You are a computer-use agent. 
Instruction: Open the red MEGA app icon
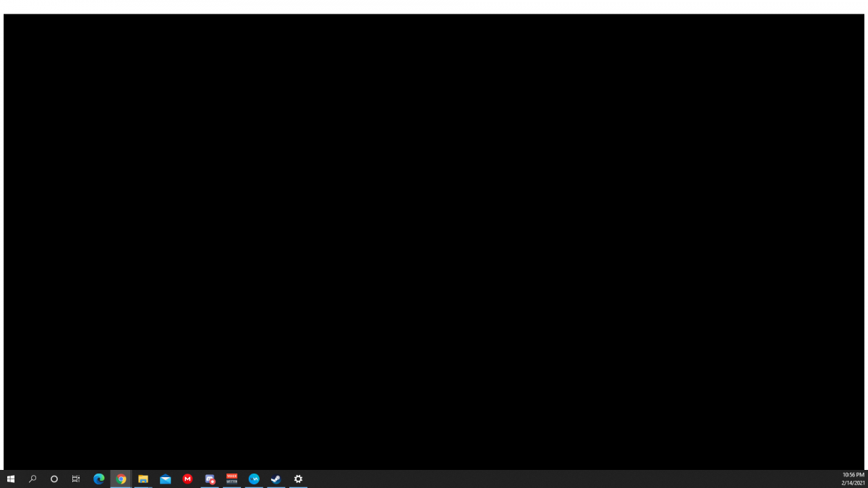tap(187, 479)
